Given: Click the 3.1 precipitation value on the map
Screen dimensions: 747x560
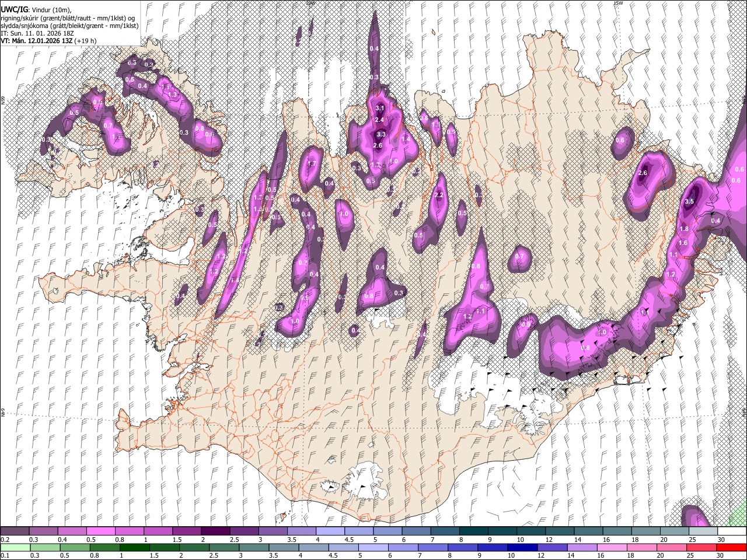Looking at the screenshot, I should coord(380,108).
